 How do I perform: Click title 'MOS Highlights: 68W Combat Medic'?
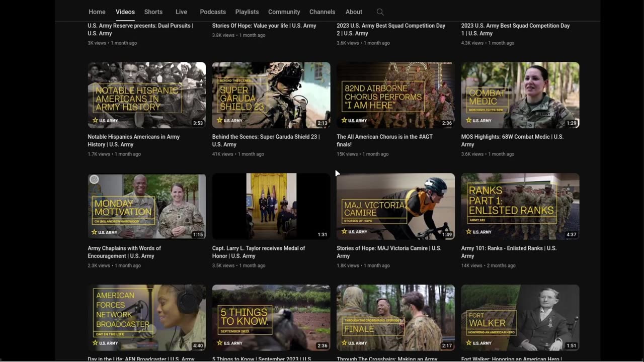pyautogui.click(x=512, y=141)
